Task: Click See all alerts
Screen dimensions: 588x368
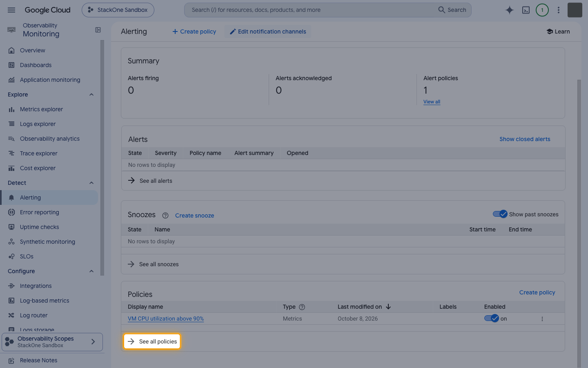Action: pyautogui.click(x=150, y=181)
